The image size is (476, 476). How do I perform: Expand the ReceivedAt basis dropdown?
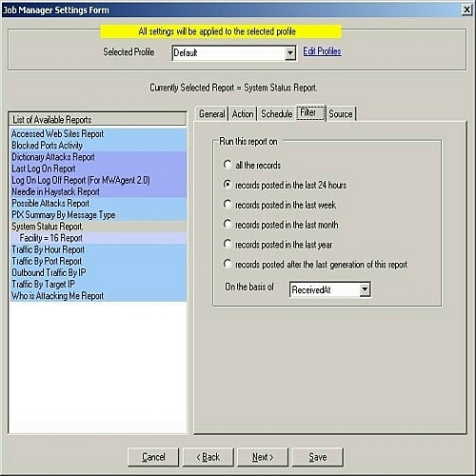pyautogui.click(x=365, y=289)
